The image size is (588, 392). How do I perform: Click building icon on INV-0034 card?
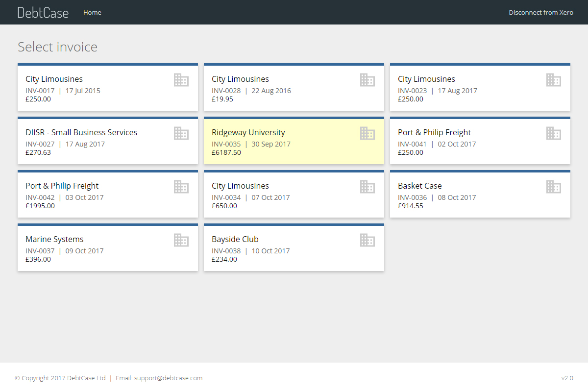pyautogui.click(x=367, y=187)
